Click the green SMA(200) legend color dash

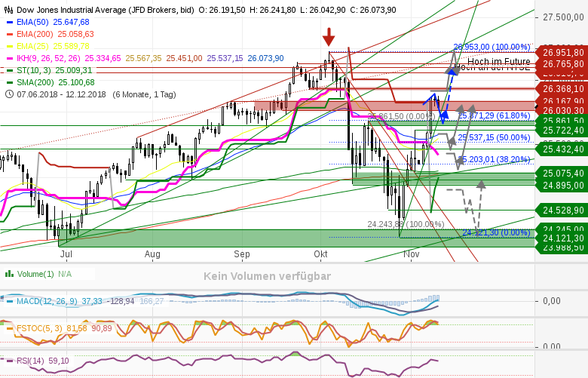coord(10,82)
